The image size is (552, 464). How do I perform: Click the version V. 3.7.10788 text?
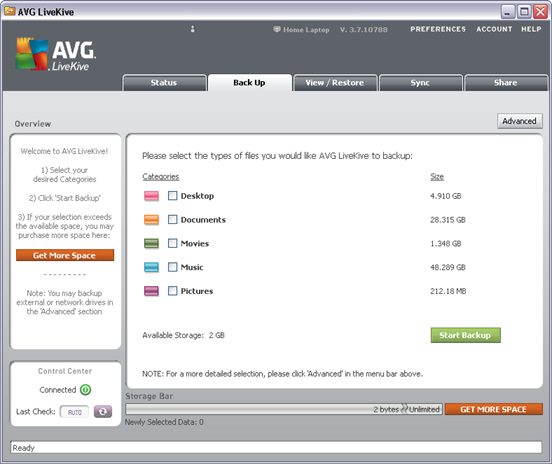(x=364, y=30)
